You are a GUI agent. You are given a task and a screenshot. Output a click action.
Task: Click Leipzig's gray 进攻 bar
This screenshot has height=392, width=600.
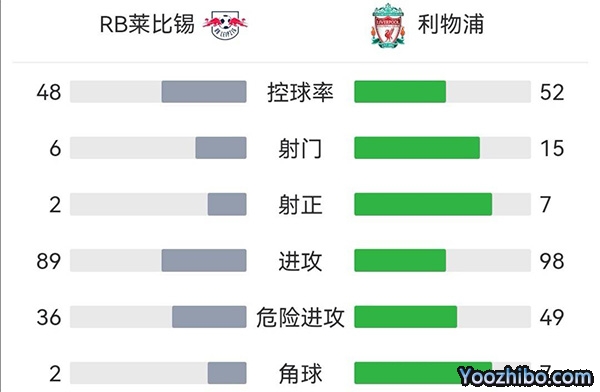coord(204,260)
